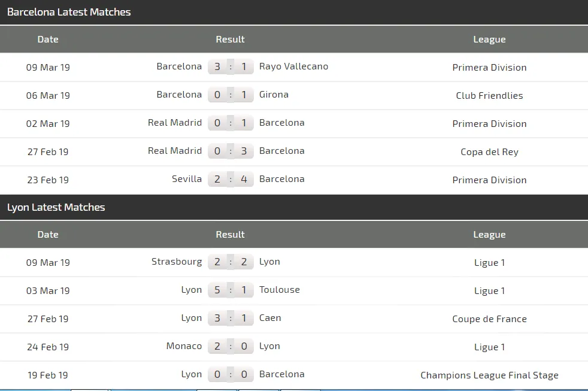This screenshot has height=391, width=588.
Task: Click the Lyon Latest Matches heading
Action: pos(56,207)
